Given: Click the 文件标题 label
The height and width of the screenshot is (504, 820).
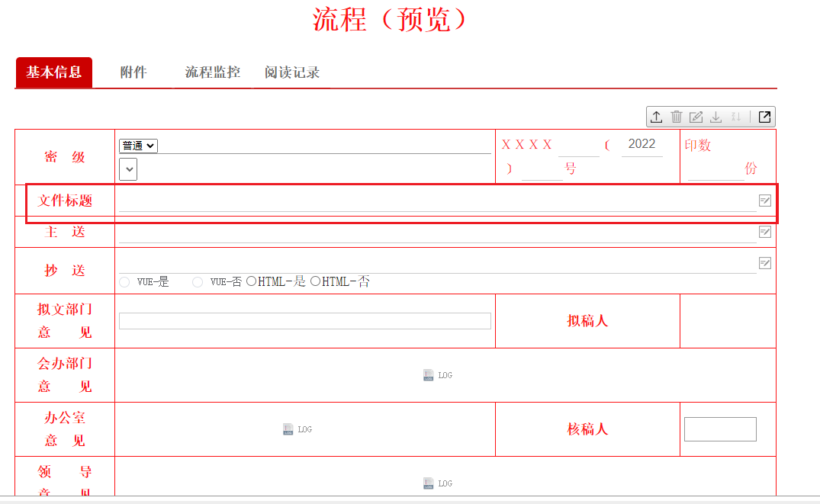Looking at the screenshot, I should point(65,201).
